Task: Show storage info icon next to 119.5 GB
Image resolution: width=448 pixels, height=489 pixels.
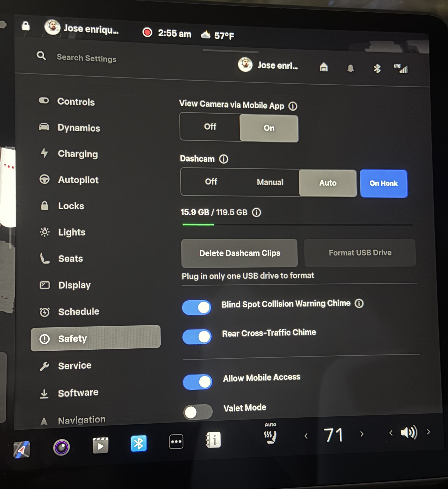Action: coord(256,213)
